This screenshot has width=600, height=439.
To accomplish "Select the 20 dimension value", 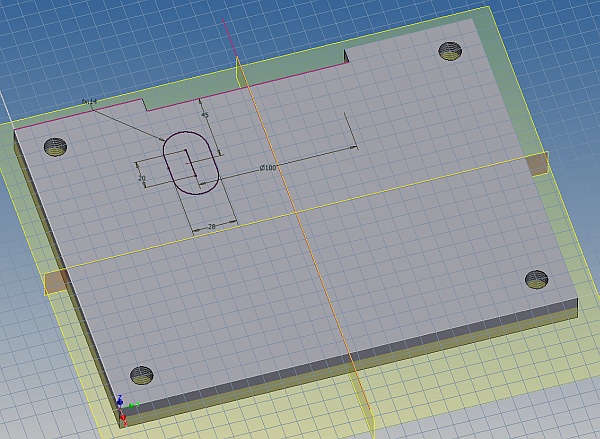I will (142, 179).
